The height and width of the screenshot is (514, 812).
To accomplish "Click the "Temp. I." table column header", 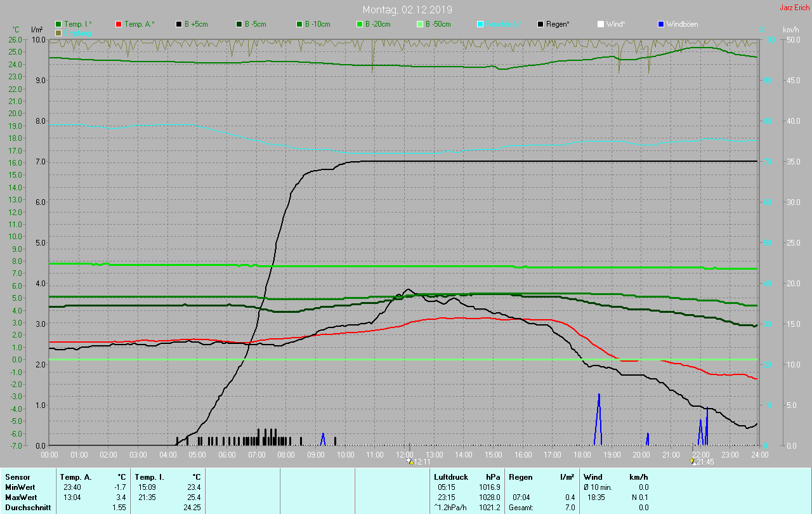I will point(149,477).
